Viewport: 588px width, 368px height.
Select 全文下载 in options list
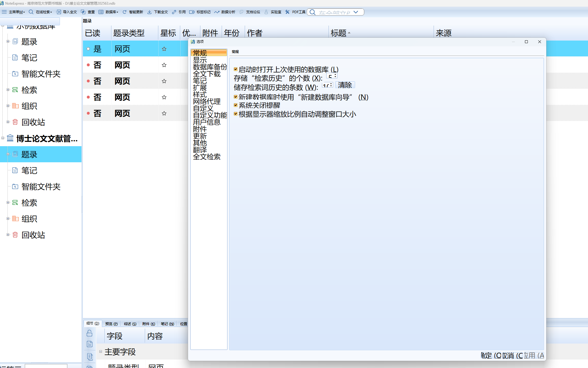[x=207, y=74]
